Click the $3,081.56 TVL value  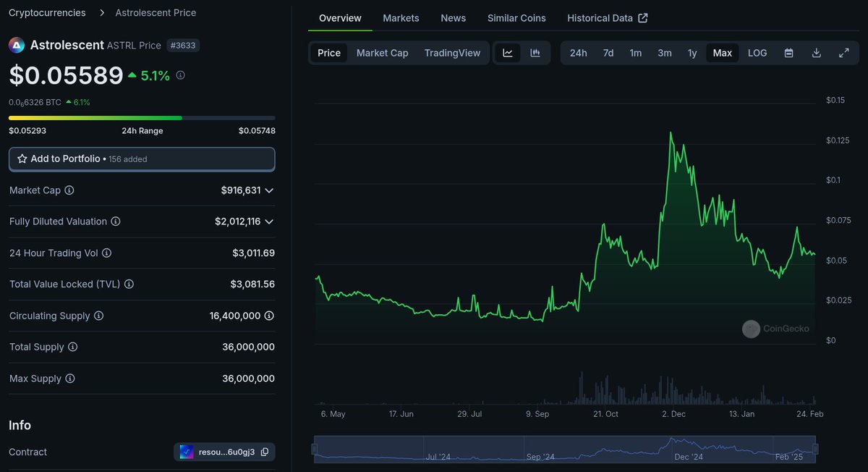point(253,285)
